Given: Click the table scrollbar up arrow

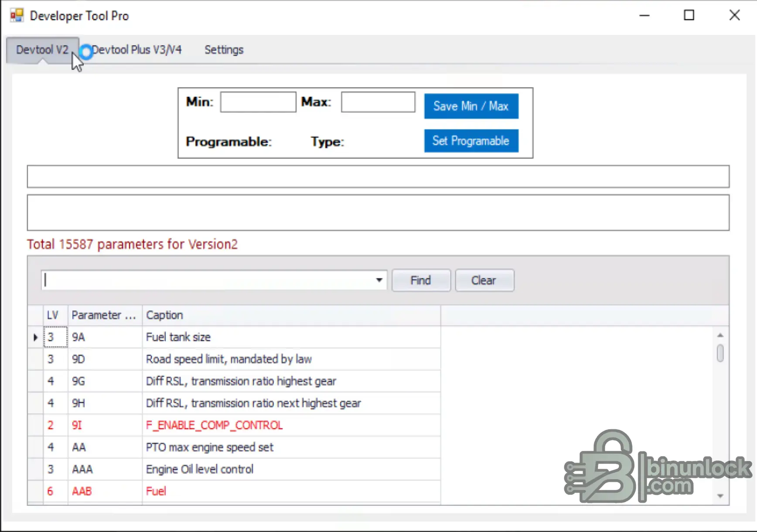Looking at the screenshot, I should coord(720,335).
